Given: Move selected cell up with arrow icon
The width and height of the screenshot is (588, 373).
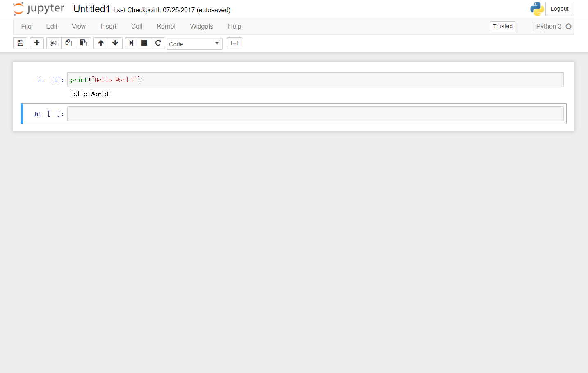Looking at the screenshot, I should (101, 43).
